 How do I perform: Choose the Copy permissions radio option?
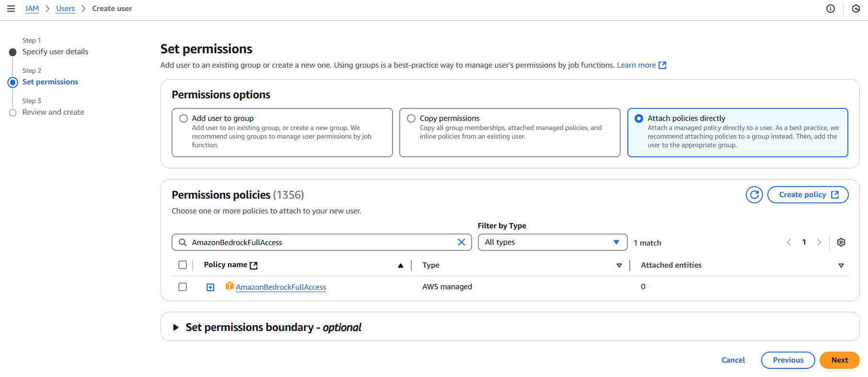coord(411,118)
